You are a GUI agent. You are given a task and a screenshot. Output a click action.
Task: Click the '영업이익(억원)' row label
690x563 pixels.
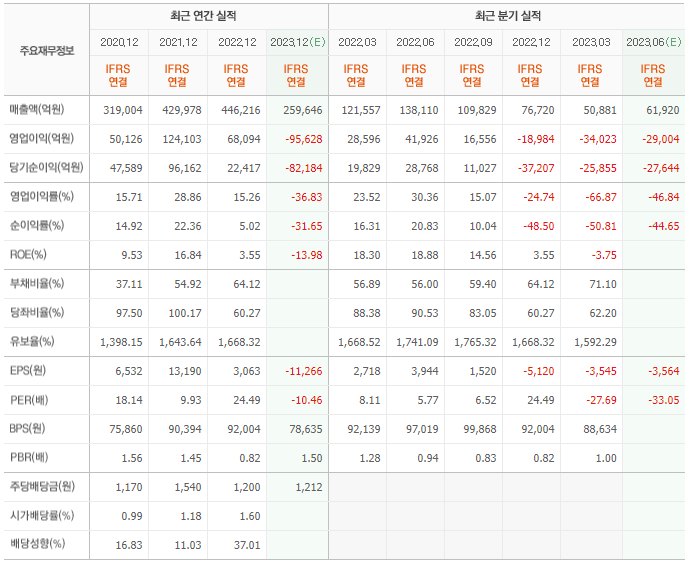[42, 139]
